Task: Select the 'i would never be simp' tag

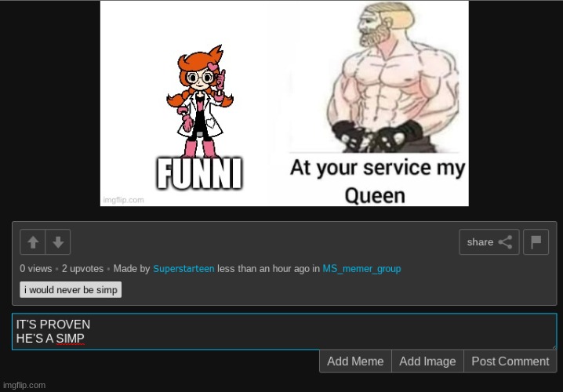Action: click(71, 290)
